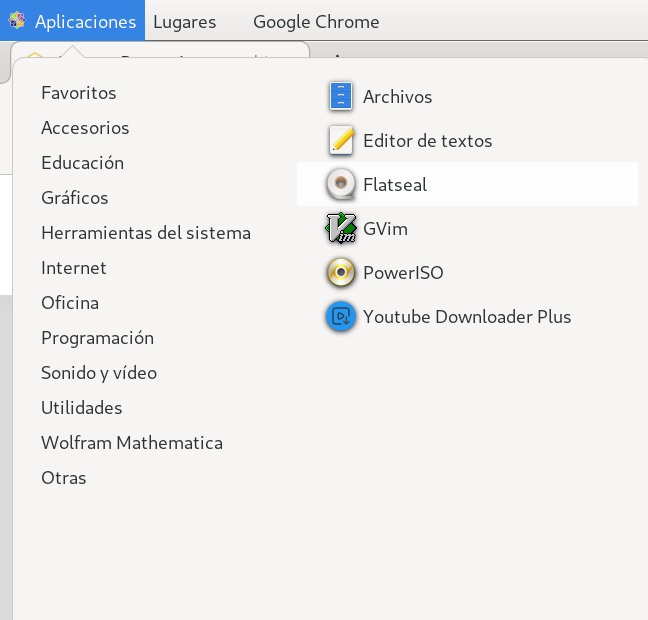
Task: Show the Internet applications category
Action: [x=74, y=268]
